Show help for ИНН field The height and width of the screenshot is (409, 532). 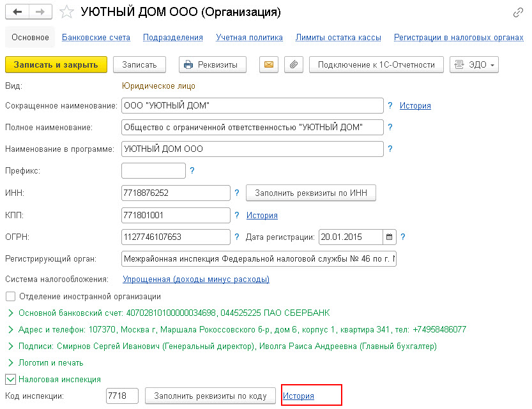click(237, 193)
